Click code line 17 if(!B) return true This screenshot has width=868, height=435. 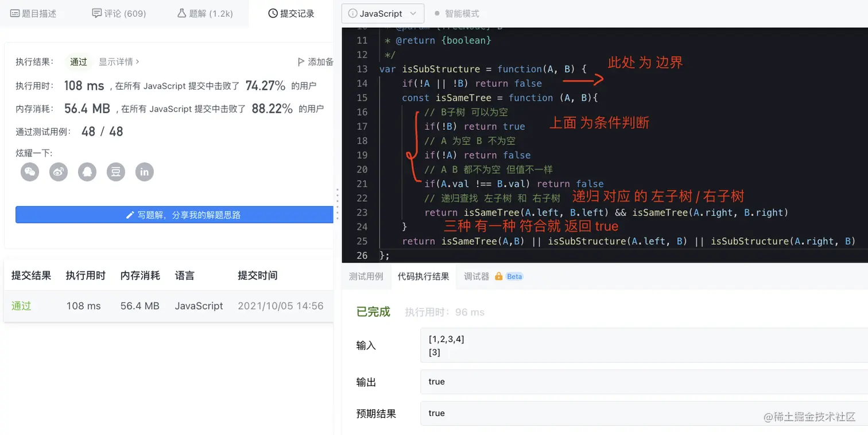[x=475, y=126]
